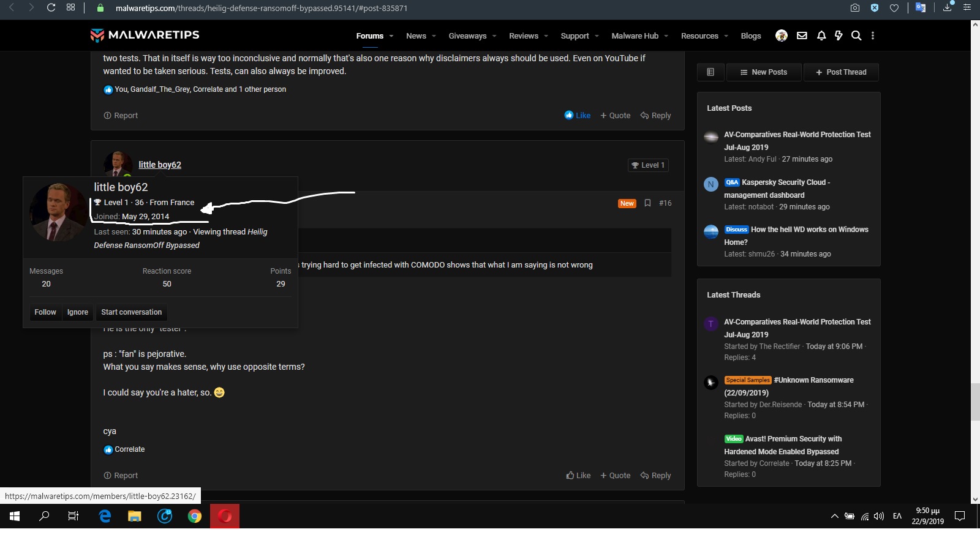Image resolution: width=980 pixels, height=551 pixels.
Task: Click the Level 1 badge on post
Action: point(648,165)
